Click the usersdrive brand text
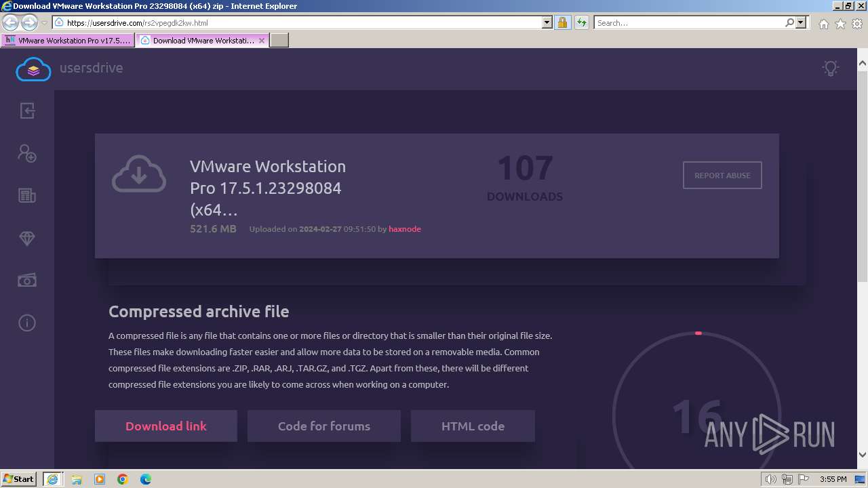Screen dimensions: 868x488 click(92, 68)
